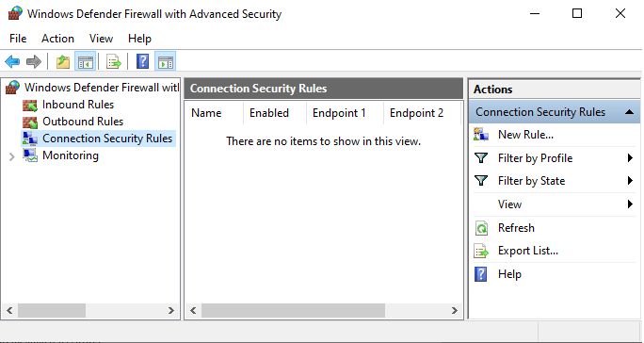Click the blue Help toolbar icon
The height and width of the screenshot is (343, 644).
pyautogui.click(x=142, y=61)
